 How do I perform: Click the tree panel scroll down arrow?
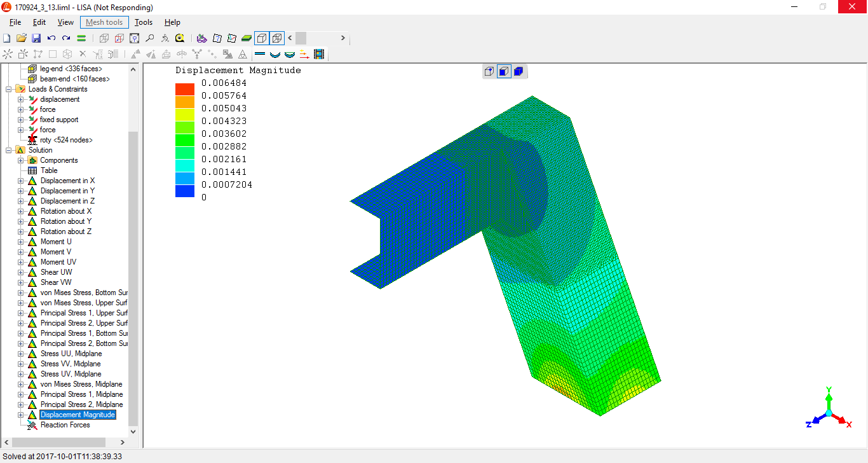tap(133, 431)
